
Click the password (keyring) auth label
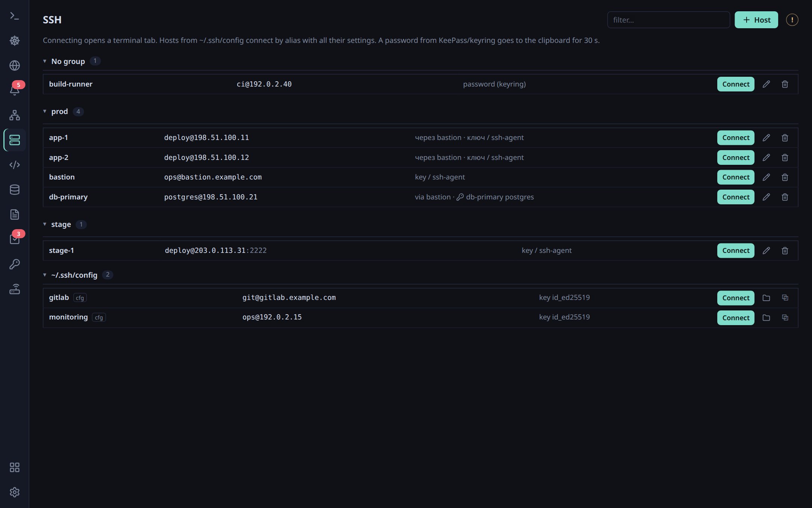coord(494,84)
